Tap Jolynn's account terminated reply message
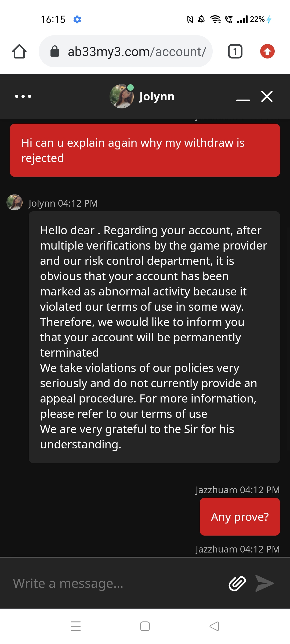The width and height of the screenshot is (290, 644). [x=154, y=337]
